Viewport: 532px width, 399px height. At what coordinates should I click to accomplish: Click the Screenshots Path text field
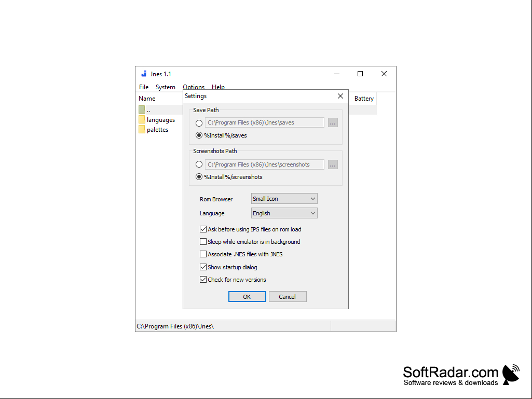pos(264,164)
